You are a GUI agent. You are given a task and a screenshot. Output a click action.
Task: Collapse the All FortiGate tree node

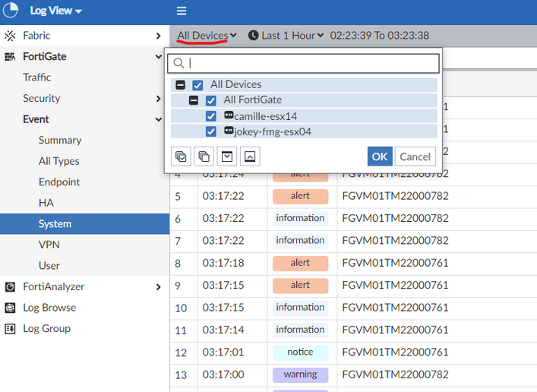194,100
